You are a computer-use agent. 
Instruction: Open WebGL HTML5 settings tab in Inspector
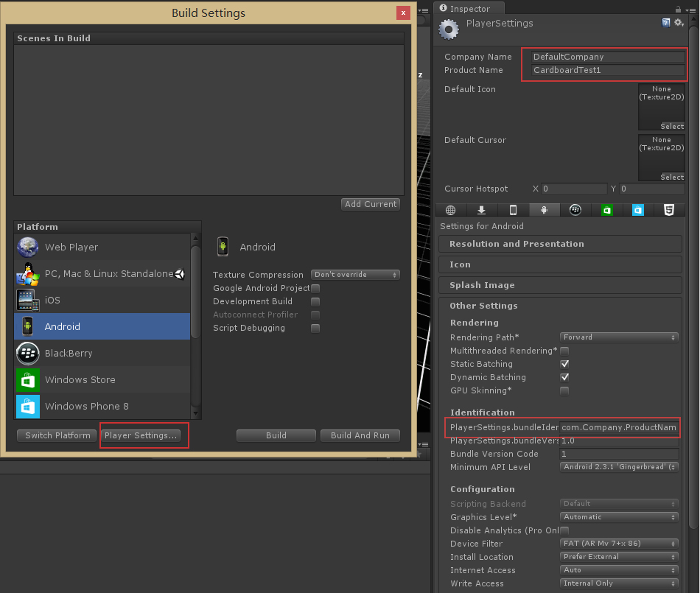pos(669,210)
